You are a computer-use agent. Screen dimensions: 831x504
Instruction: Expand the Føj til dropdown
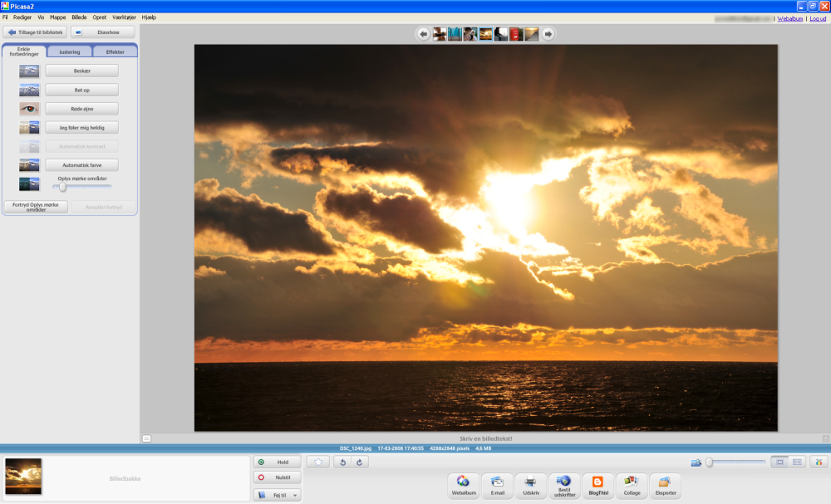[277, 495]
